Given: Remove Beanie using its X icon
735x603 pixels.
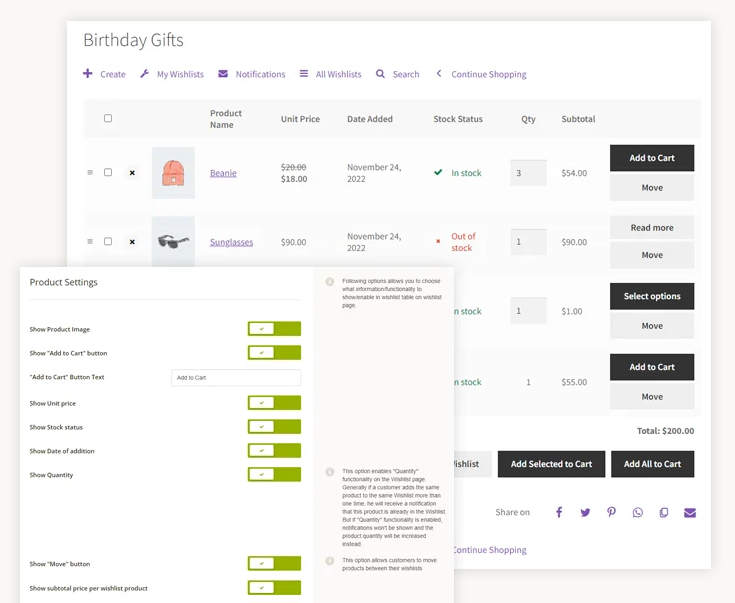Looking at the screenshot, I should pos(132,173).
